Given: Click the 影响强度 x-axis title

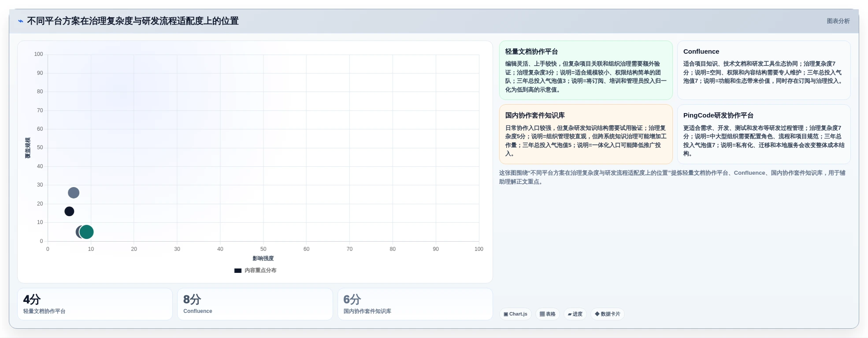Looking at the screenshot, I should [263, 258].
